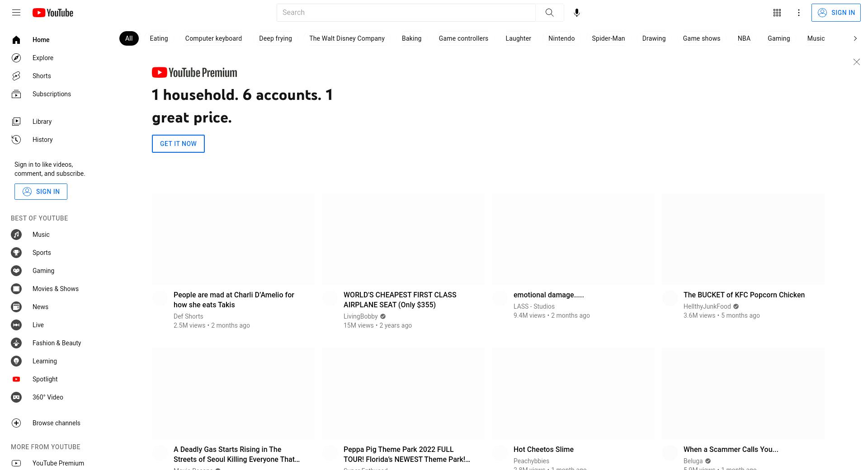Select the Drawing chip
Image resolution: width=868 pixels, height=470 pixels.
coord(654,38)
